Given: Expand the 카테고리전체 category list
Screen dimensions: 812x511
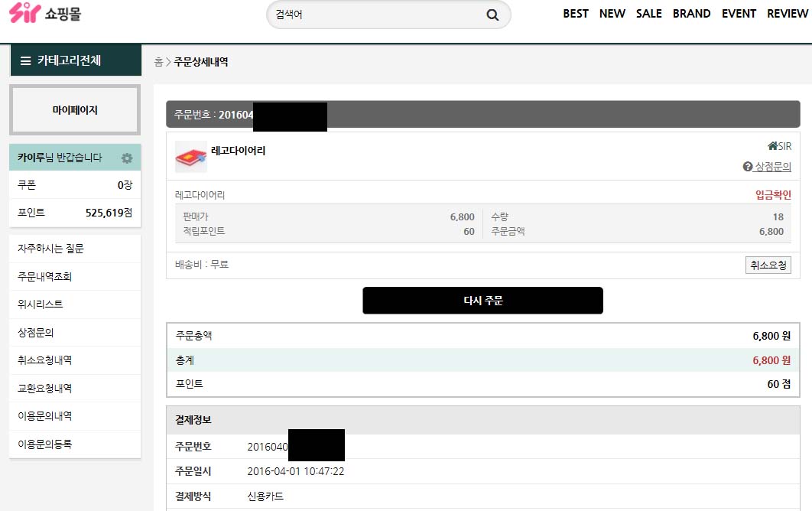Looking at the screenshot, I should click(x=75, y=61).
